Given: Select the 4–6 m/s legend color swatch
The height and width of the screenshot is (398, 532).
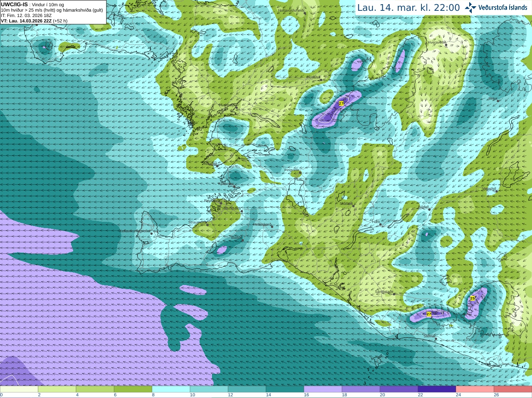Looking at the screenshot, I should pyautogui.click(x=95, y=389).
